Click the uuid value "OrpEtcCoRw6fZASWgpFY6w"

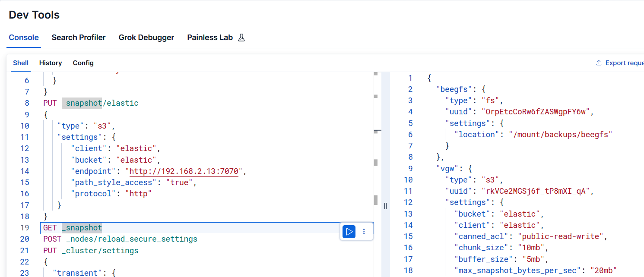point(536,112)
